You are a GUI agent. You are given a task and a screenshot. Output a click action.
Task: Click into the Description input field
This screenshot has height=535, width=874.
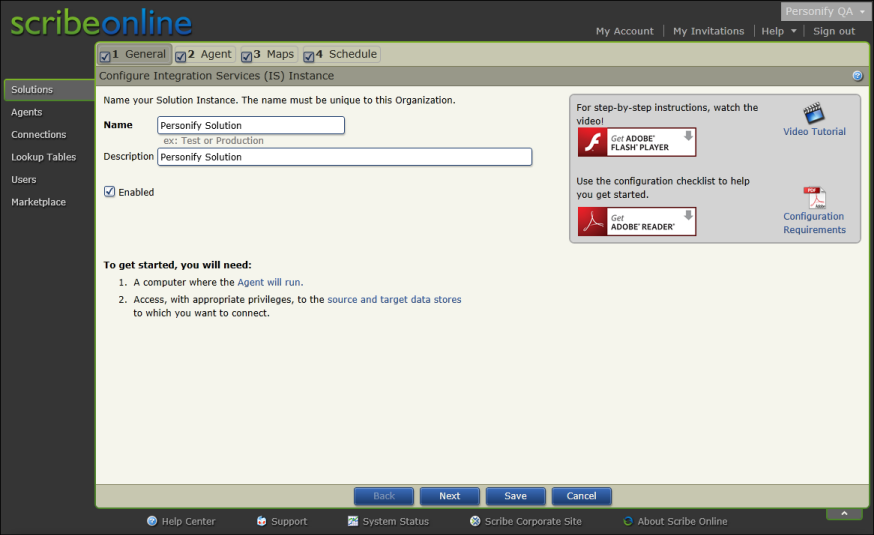[x=344, y=157]
